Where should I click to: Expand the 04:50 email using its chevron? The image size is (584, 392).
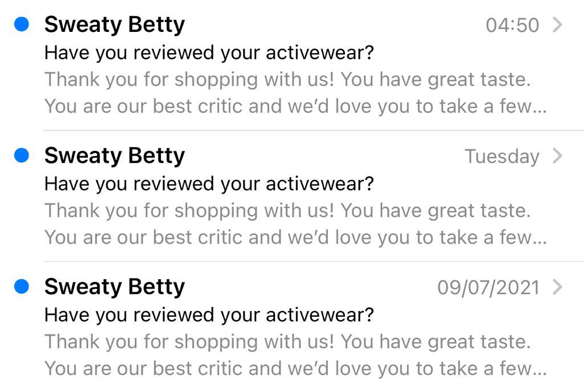click(557, 24)
